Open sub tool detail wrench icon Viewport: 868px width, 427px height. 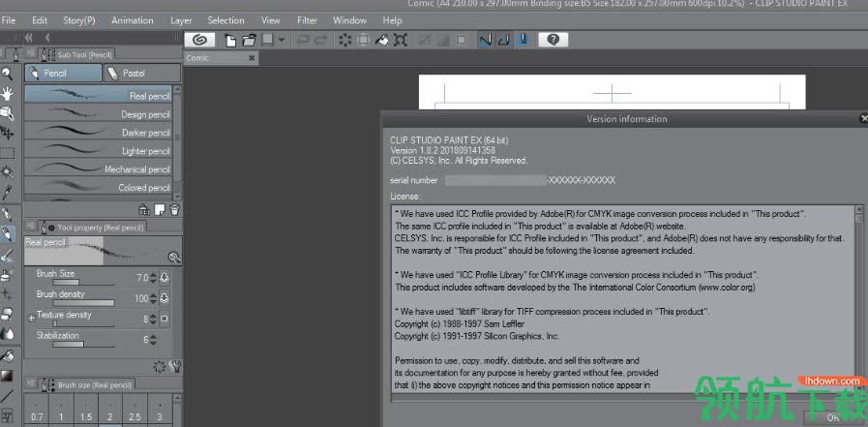click(175, 367)
